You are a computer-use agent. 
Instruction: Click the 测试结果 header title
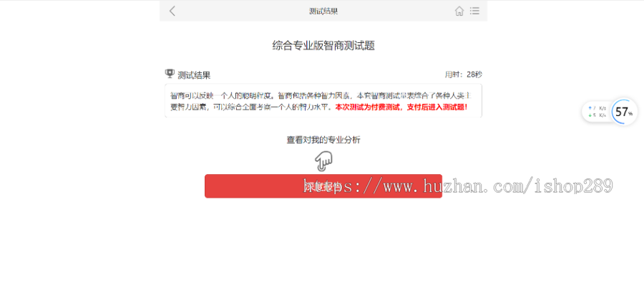(323, 11)
